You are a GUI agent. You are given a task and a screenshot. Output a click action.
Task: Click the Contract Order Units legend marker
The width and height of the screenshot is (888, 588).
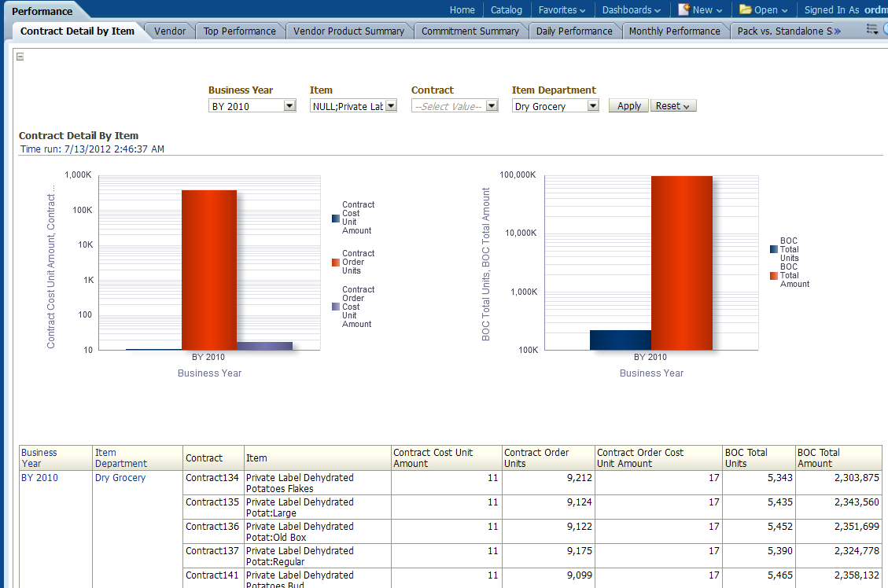tap(336, 263)
